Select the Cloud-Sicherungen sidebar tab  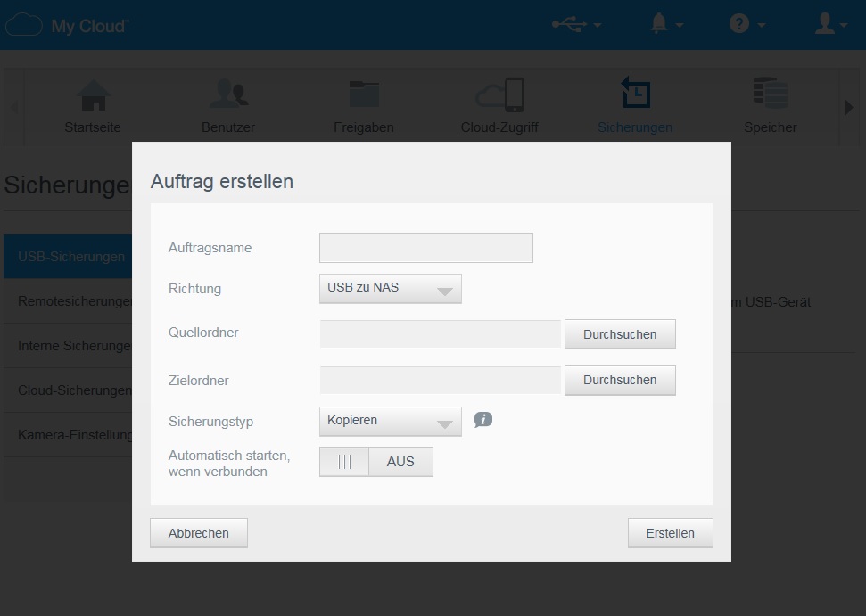[68, 390]
